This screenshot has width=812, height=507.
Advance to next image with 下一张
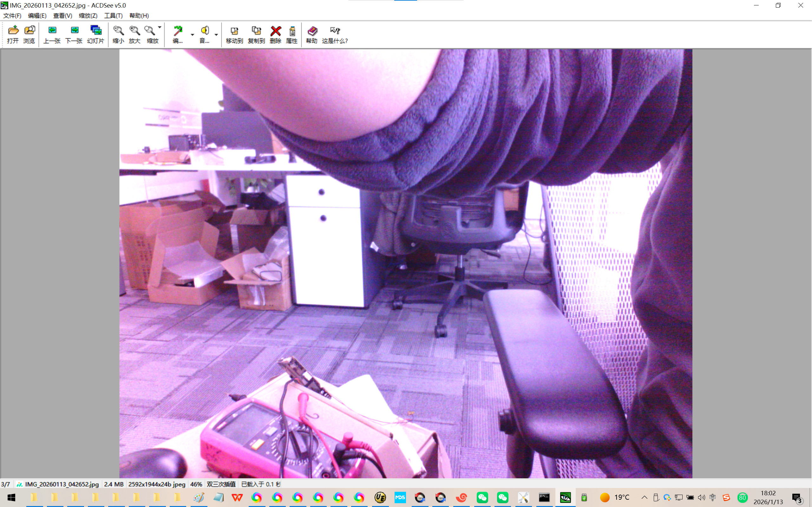74,34
